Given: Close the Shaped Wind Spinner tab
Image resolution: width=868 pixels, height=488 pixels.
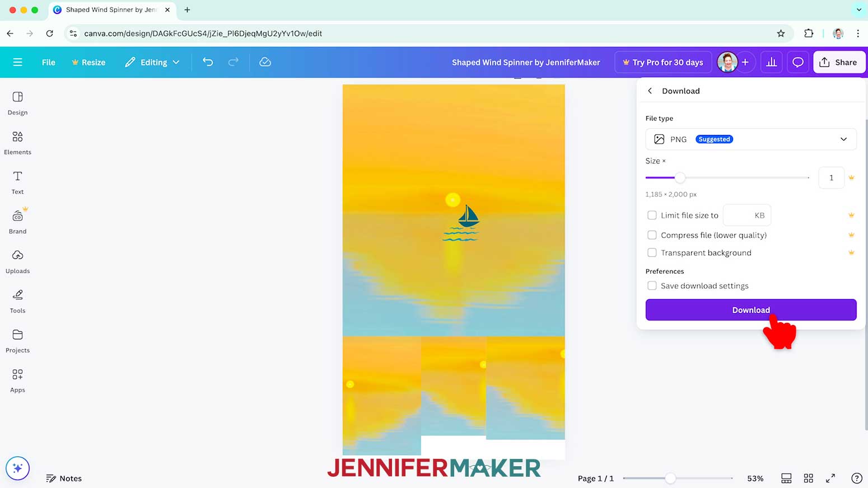Looking at the screenshot, I should coord(167,10).
